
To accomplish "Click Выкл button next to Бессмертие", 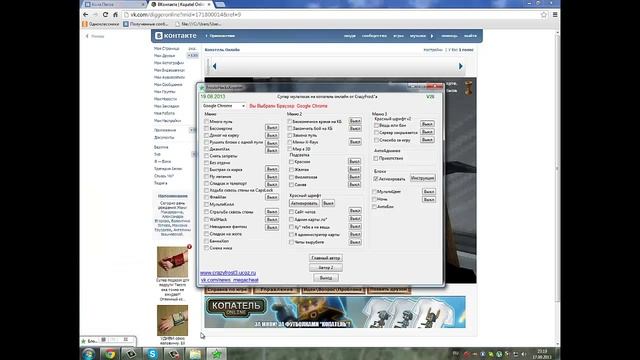I will coord(272,128).
